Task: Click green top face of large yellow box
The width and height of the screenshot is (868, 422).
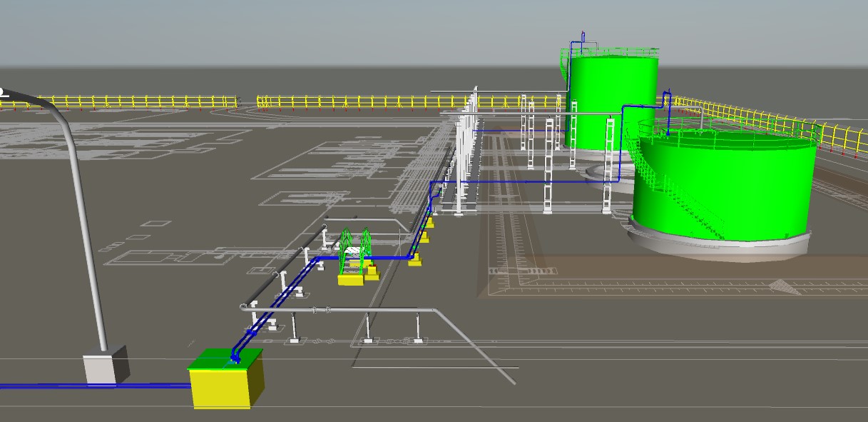Action: pyautogui.click(x=214, y=358)
